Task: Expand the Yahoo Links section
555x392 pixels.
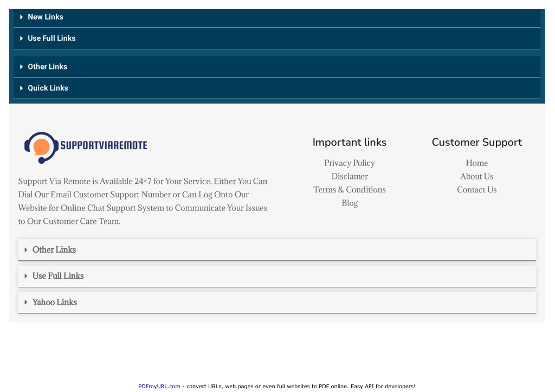Action: (x=277, y=302)
